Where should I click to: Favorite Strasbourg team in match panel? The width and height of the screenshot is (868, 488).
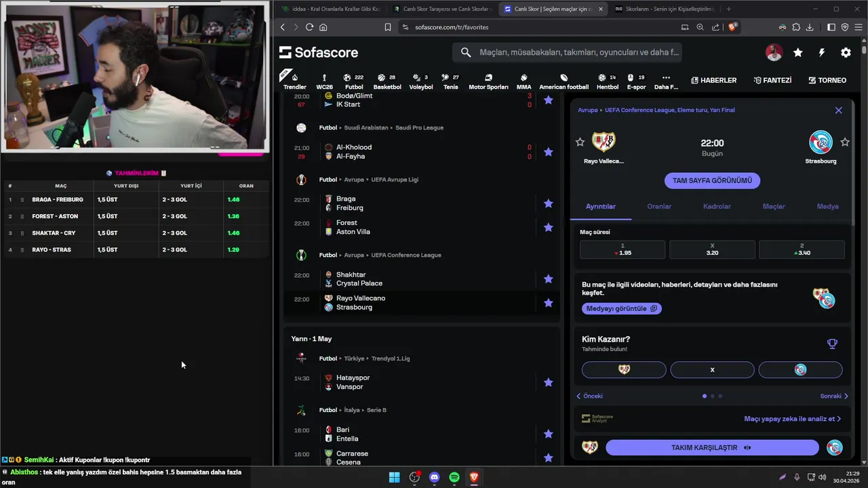tap(845, 142)
